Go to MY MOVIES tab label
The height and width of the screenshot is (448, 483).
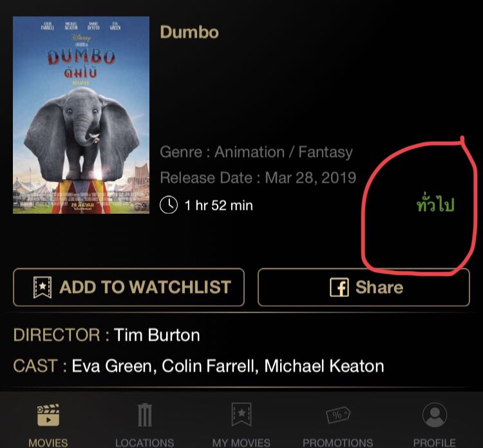click(241, 443)
